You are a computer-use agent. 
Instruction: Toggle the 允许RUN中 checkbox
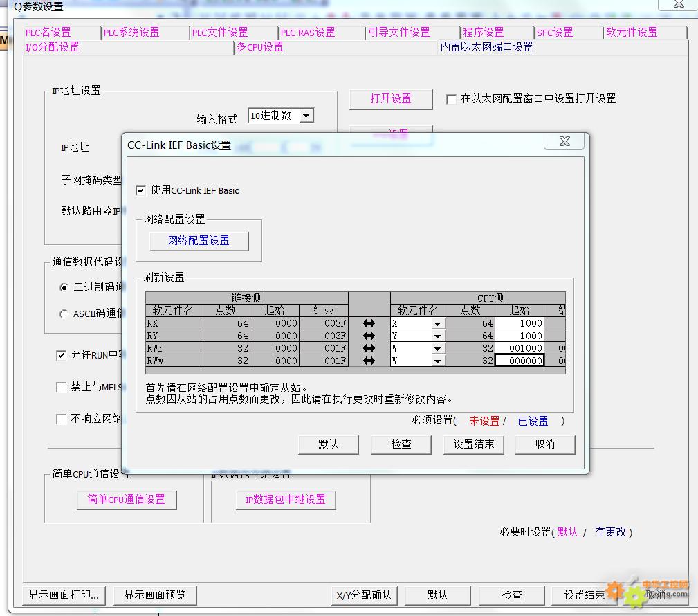61,355
